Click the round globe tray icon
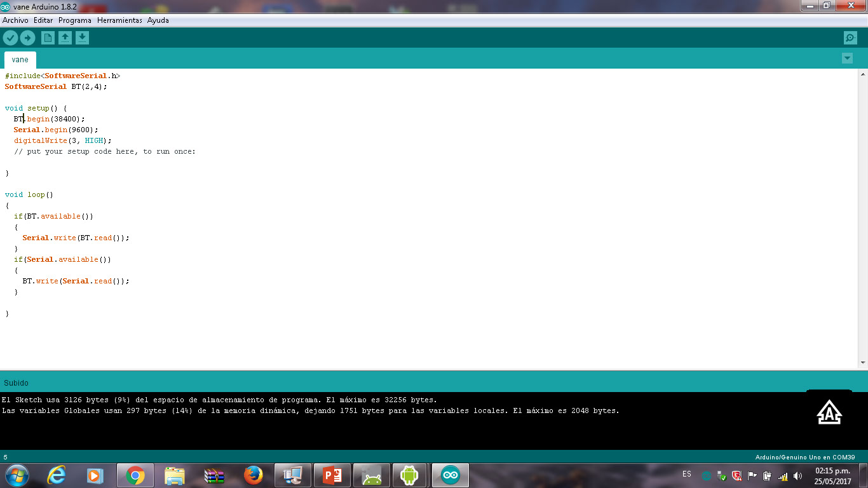The height and width of the screenshot is (488, 868). tap(707, 476)
